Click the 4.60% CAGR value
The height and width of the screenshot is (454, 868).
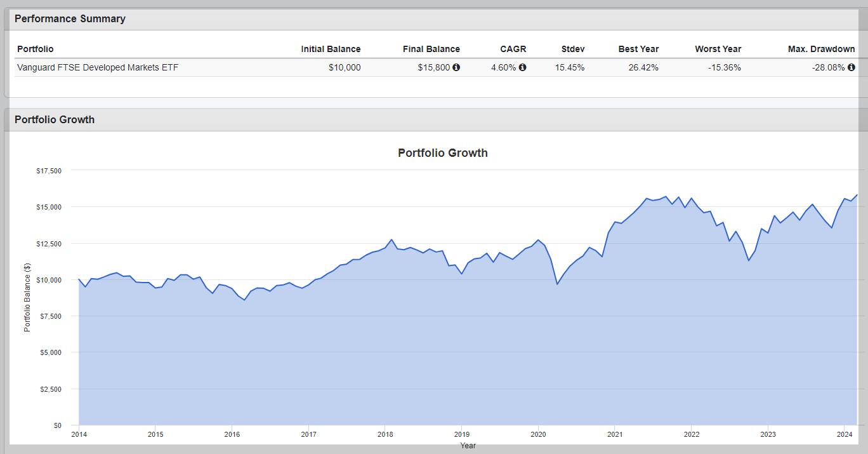point(503,67)
